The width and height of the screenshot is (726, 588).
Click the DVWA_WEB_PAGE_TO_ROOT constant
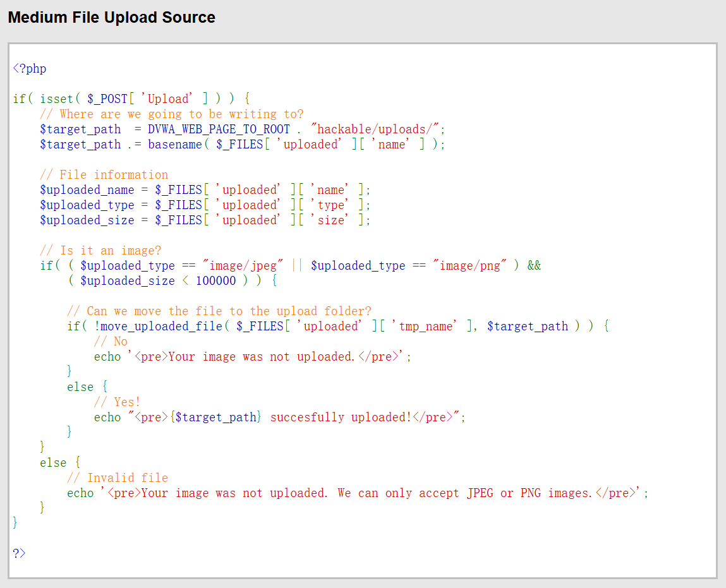[x=219, y=129]
